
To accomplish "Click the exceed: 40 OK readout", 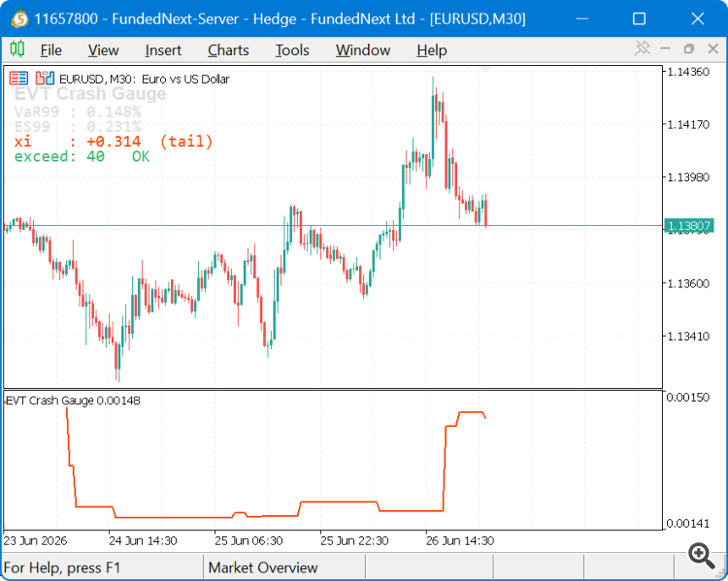I will point(82,156).
